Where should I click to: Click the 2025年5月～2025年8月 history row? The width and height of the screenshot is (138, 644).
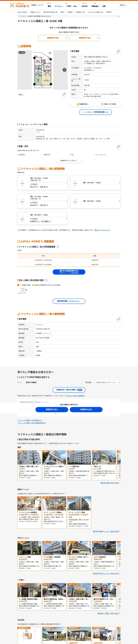[x=69, y=264]
